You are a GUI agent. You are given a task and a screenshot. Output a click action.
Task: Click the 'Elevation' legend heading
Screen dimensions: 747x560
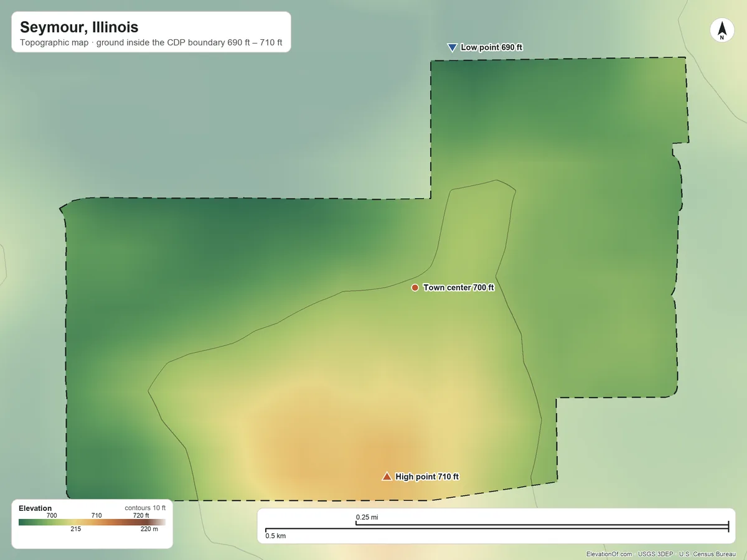(35, 508)
